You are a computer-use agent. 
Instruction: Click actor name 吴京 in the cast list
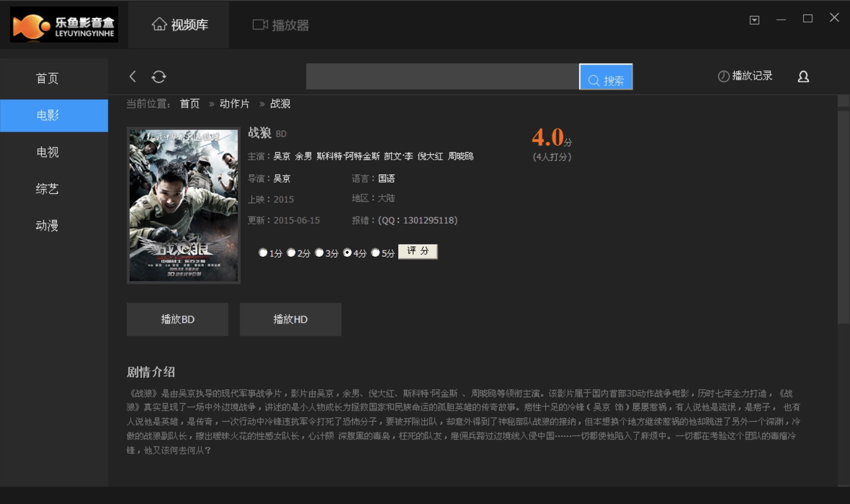282,156
